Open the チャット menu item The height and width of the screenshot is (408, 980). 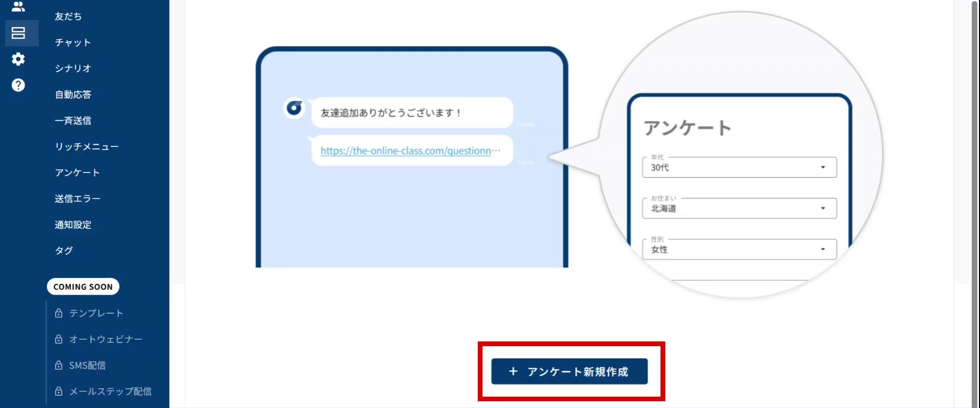(72, 42)
